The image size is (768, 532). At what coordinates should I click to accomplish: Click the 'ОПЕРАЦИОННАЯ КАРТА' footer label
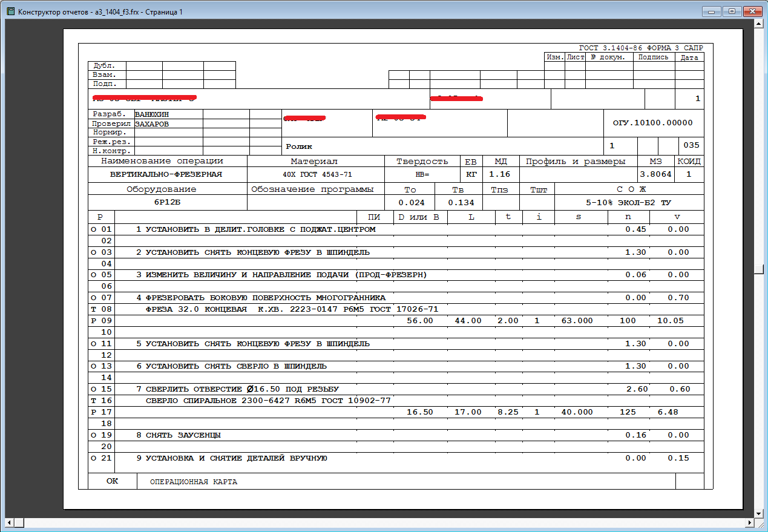pos(194,482)
